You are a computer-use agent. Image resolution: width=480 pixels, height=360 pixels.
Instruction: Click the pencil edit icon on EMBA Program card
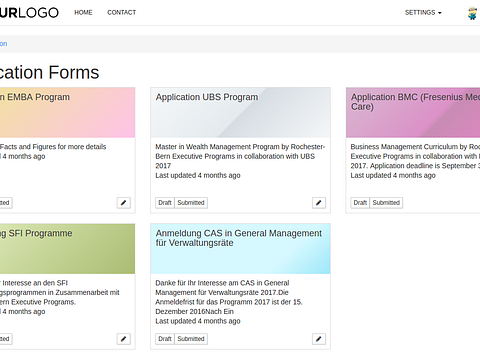pyautogui.click(x=124, y=203)
